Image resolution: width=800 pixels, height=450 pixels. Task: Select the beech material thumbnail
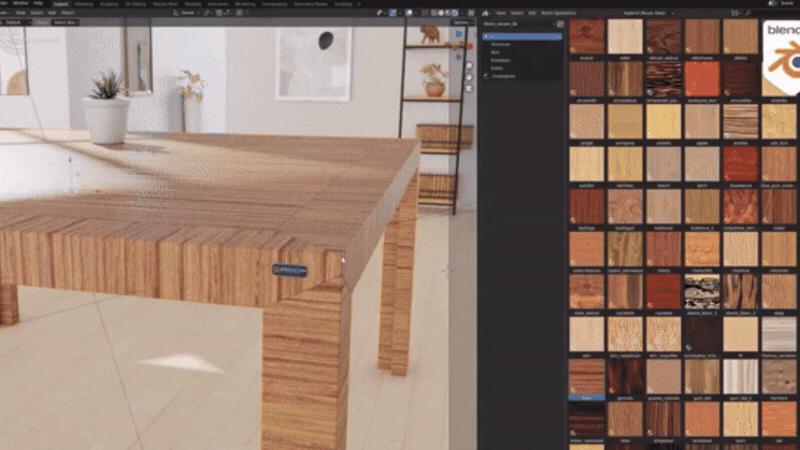tap(663, 164)
